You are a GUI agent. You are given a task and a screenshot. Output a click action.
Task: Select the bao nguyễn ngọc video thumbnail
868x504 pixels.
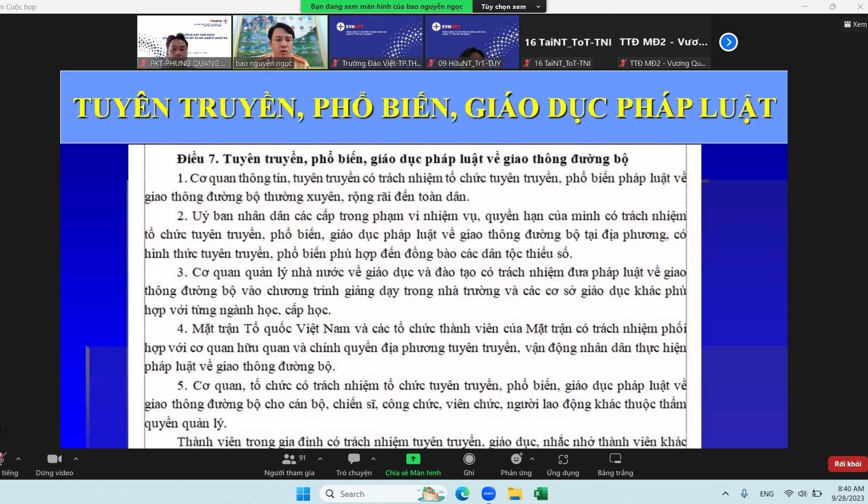(x=280, y=42)
